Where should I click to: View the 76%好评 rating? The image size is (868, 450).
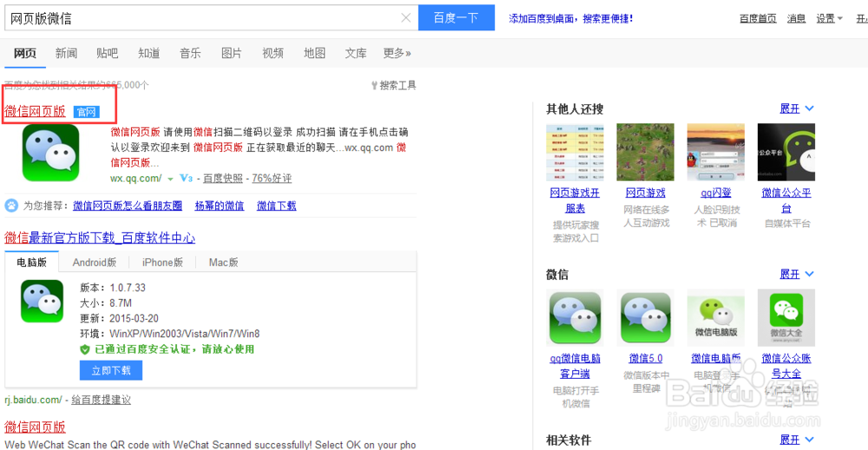coord(272,178)
